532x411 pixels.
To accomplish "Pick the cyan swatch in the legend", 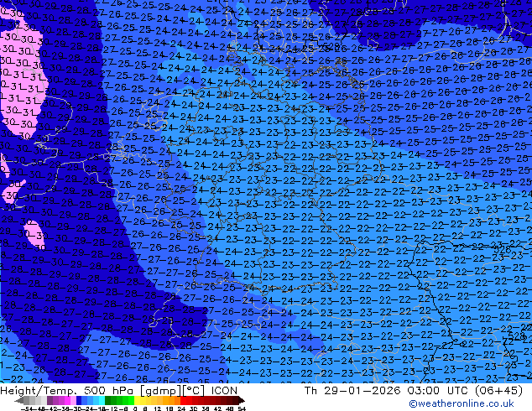I will (x=102, y=400).
